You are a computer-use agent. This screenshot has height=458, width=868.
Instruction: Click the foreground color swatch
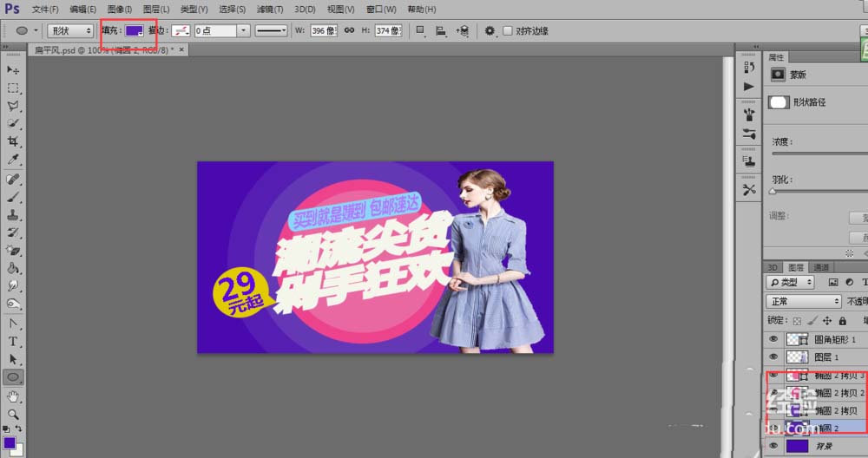pyautogui.click(x=9, y=442)
